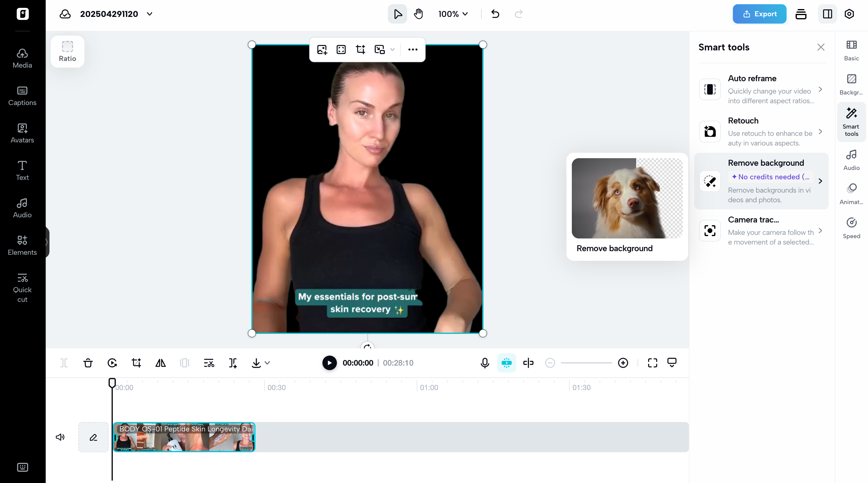This screenshot has width=868, height=483.
Task: Expand the project name 202504291120 dropdown
Action: coord(150,14)
